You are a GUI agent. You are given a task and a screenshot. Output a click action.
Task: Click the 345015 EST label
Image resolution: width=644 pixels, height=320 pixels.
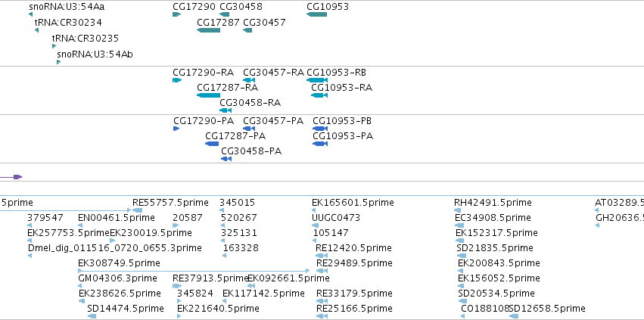point(237,203)
